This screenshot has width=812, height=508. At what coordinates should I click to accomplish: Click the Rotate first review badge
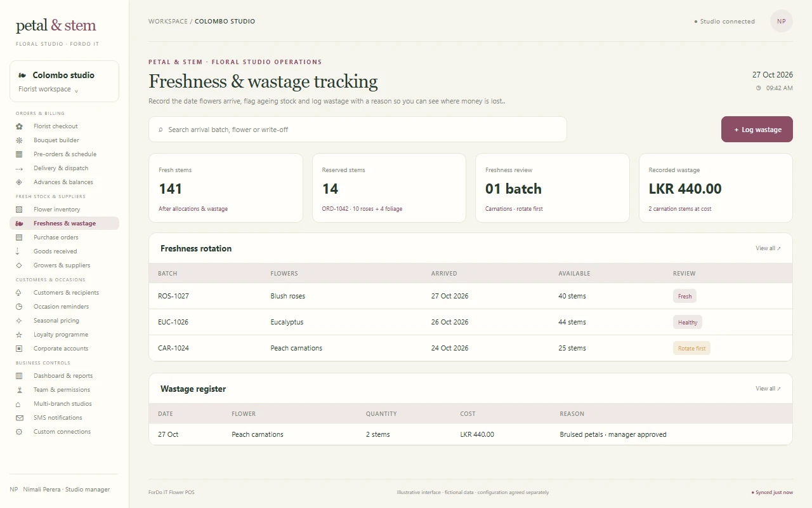[691, 348]
